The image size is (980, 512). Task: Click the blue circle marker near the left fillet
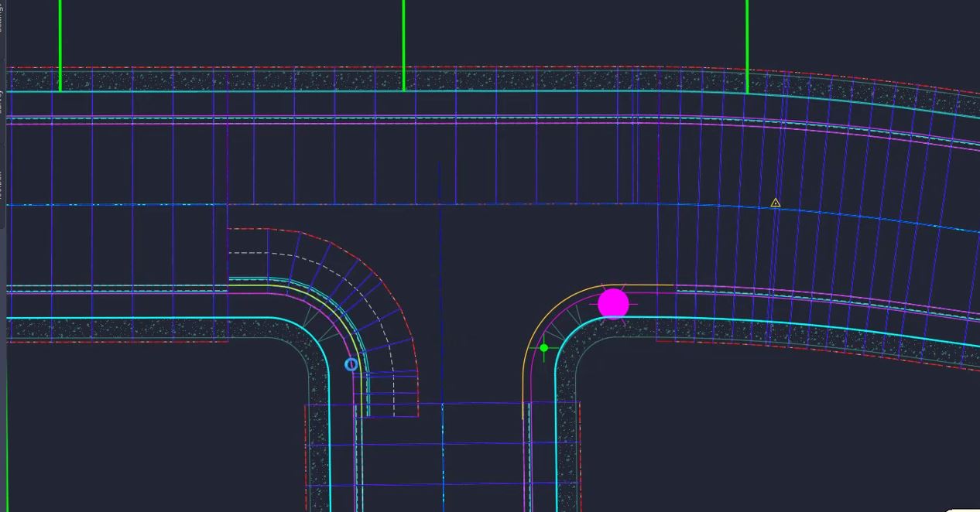(352, 364)
